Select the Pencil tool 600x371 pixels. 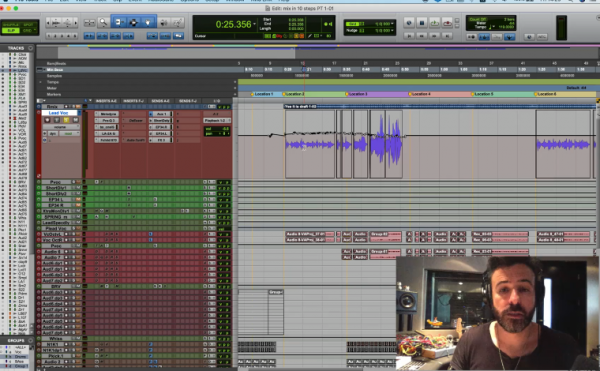click(178, 23)
